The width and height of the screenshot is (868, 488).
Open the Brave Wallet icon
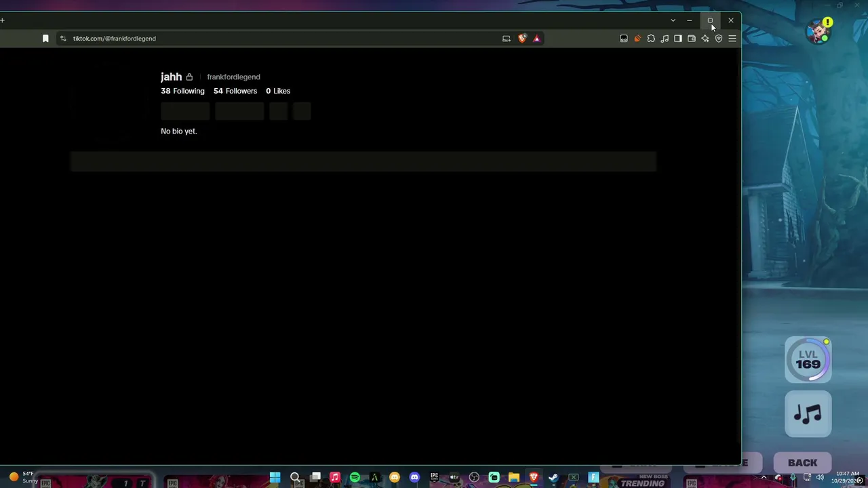692,39
